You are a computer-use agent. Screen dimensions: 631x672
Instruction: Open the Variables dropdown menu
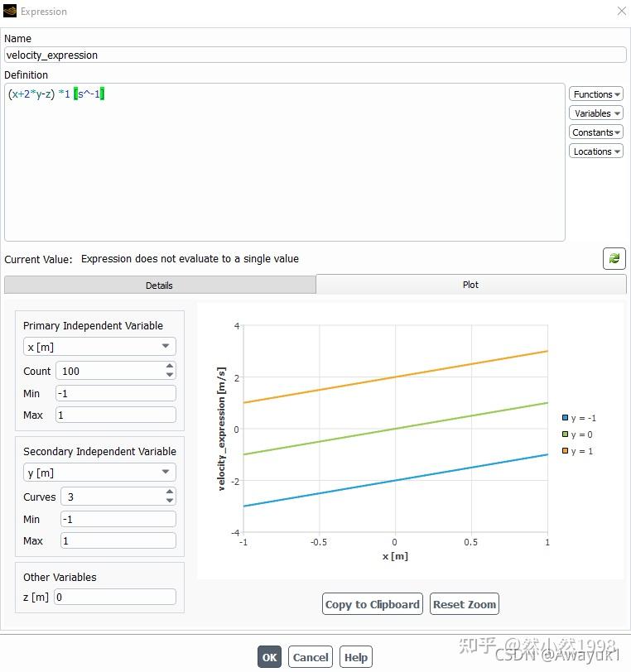coord(596,113)
